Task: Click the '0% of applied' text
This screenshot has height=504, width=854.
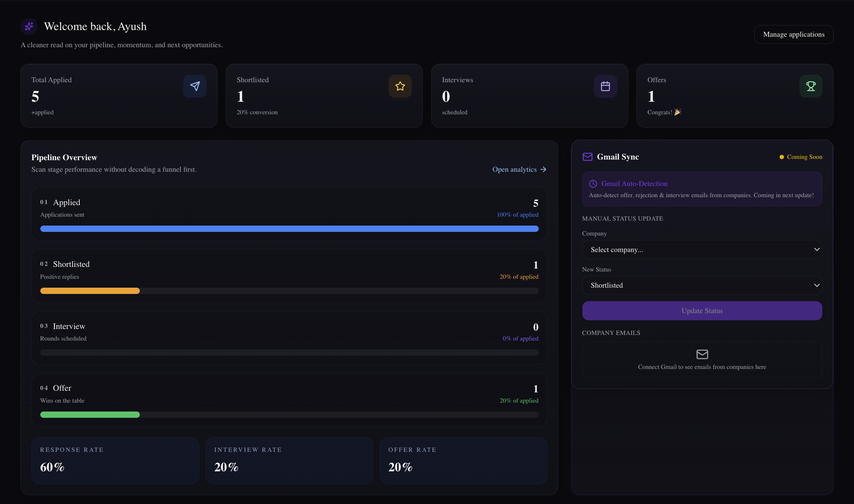Action: (x=520, y=339)
